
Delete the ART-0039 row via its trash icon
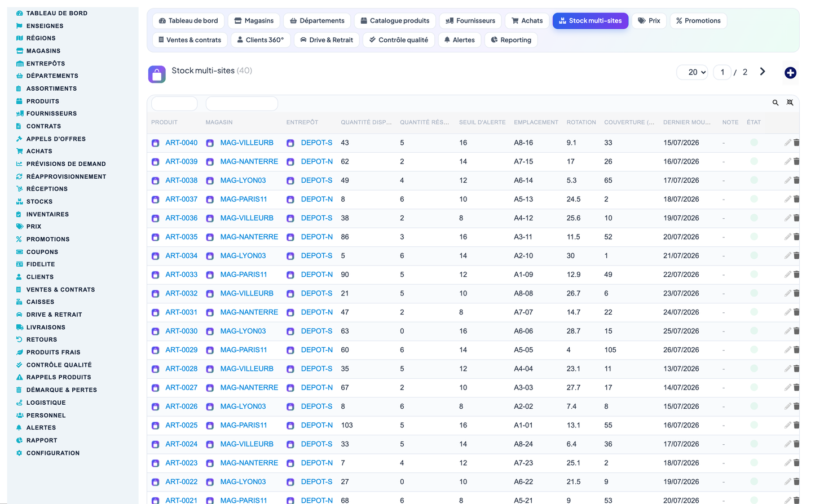pos(796,161)
